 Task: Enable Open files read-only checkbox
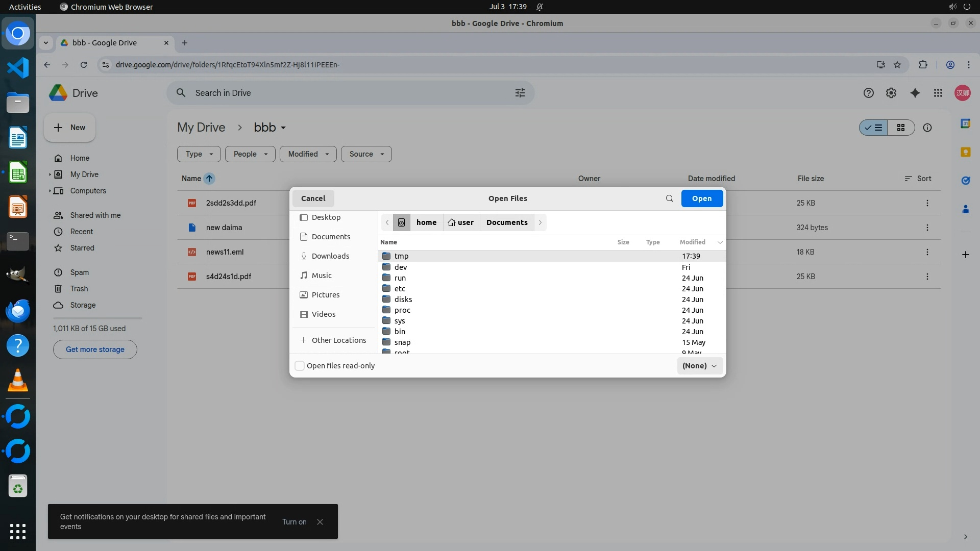[x=300, y=366]
